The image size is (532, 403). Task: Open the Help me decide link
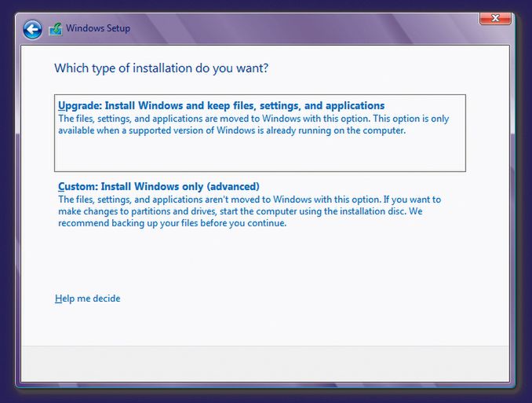pos(88,299)
